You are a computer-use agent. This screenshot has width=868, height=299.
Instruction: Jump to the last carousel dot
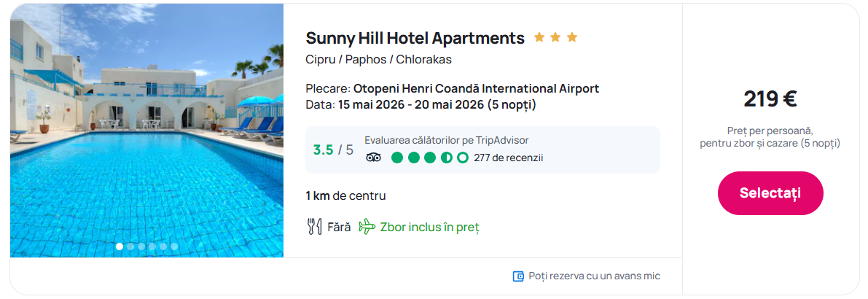pyautogui.click(x=174, y=246)
